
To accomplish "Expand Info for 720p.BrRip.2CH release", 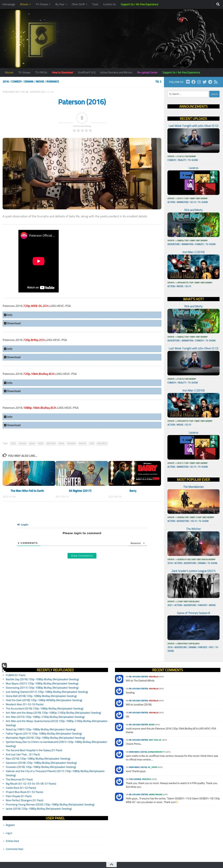I will point(82,349).
